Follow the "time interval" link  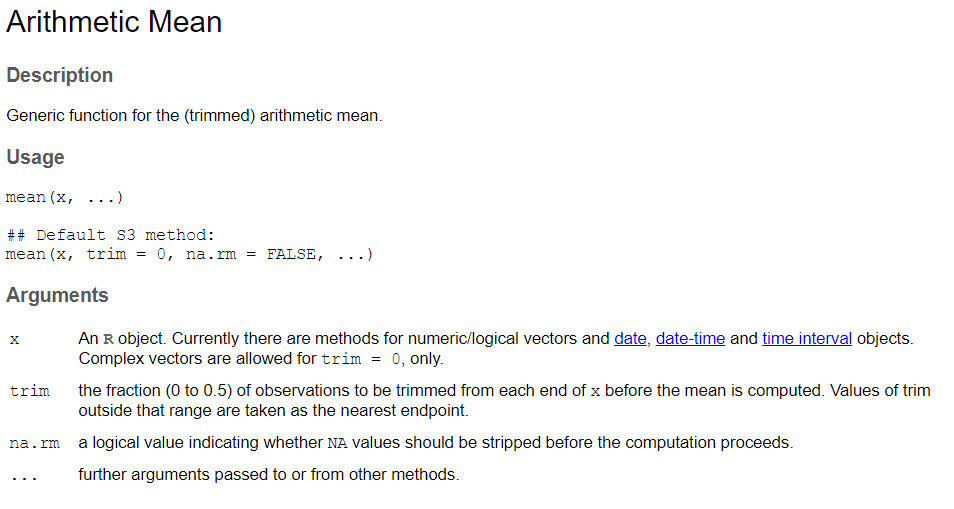point(807,338)
